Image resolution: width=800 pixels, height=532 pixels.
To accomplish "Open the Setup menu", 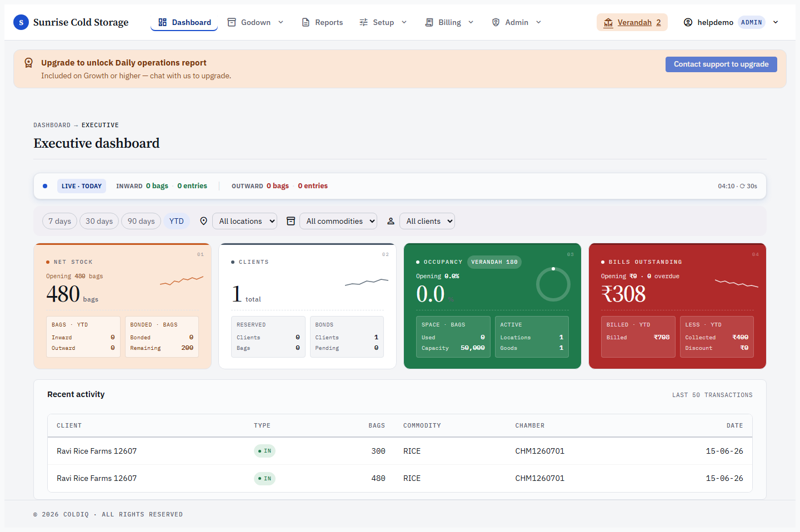I will tap(383, 22).
